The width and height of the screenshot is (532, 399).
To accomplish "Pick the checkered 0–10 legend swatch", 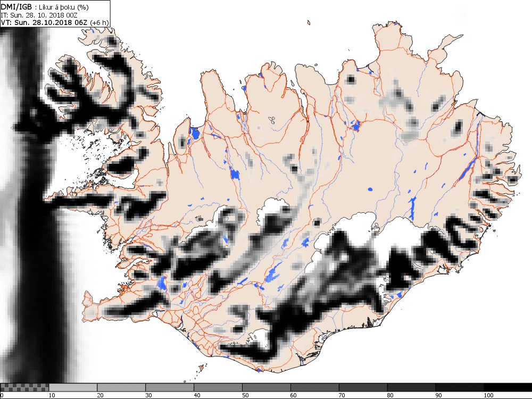I will (x=24, y=387).
